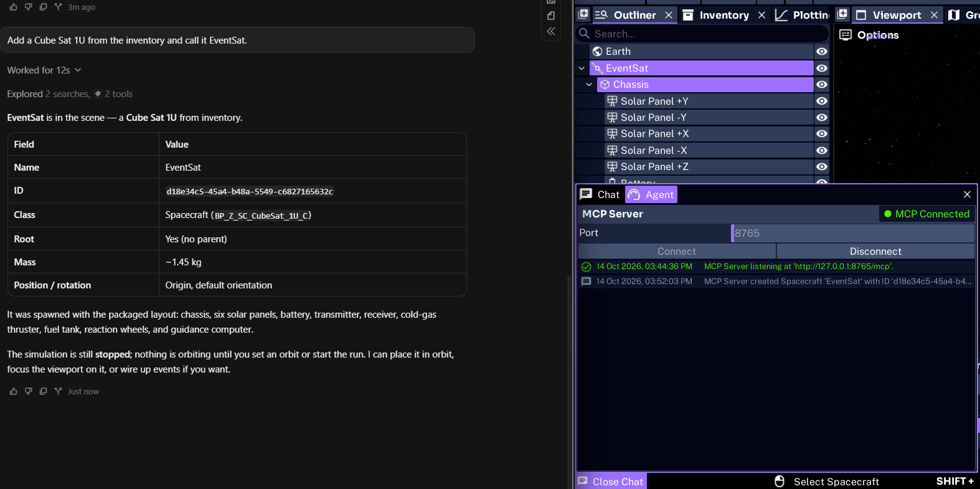Image resolution: width=980 pixels, height=489 pixels.
Task: Click the EventSat satellite icon
Action: [x=597, y=69]
